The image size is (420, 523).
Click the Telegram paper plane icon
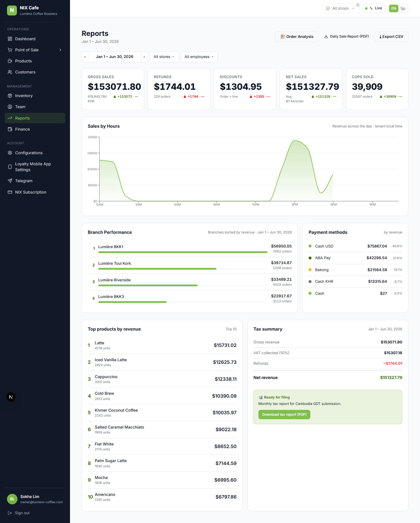(10, 181)
